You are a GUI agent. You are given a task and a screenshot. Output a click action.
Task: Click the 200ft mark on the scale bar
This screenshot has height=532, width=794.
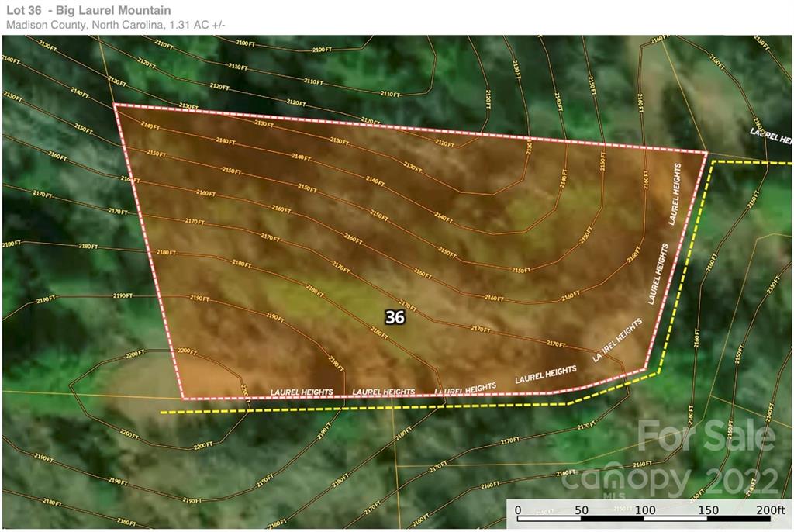(x=770, y=510)
